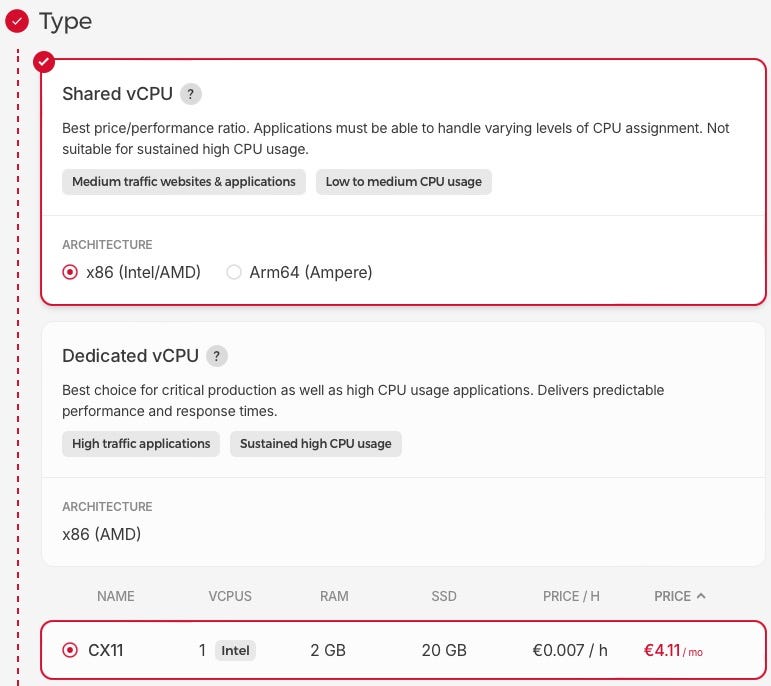Click Medium traffic websites & applications tag
The height and width of the screenshot is (686, 771).
(184, 182)
